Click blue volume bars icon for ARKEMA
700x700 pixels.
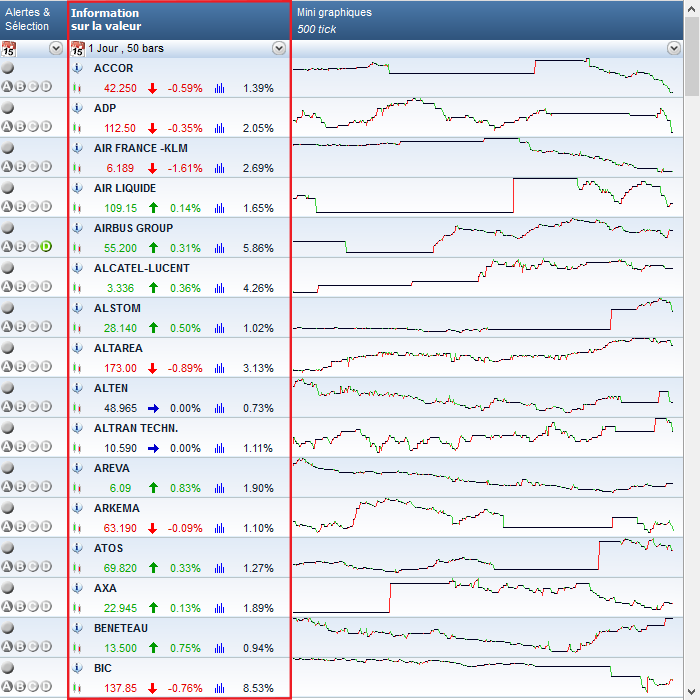pos(219,528)
